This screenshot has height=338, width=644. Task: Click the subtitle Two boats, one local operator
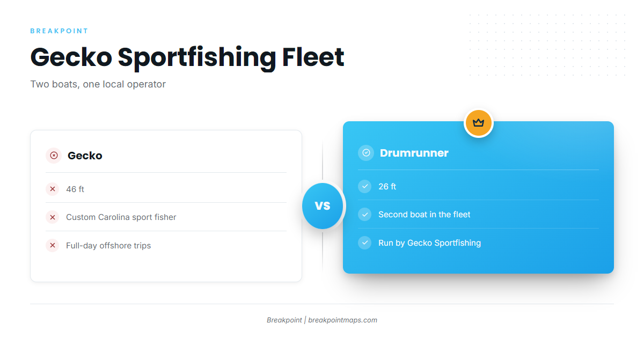click(98, 84)
